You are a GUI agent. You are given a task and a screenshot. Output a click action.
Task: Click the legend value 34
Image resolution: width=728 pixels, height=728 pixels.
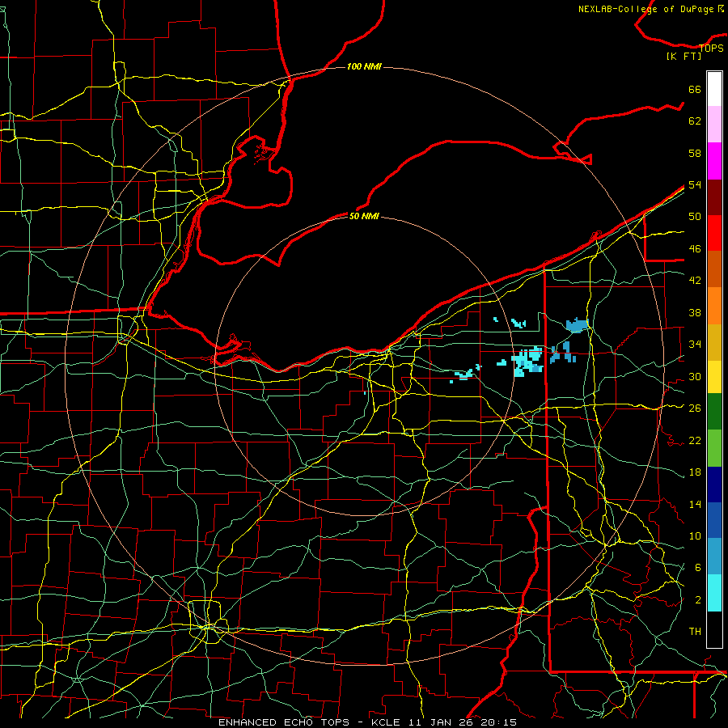pos(695,344)
